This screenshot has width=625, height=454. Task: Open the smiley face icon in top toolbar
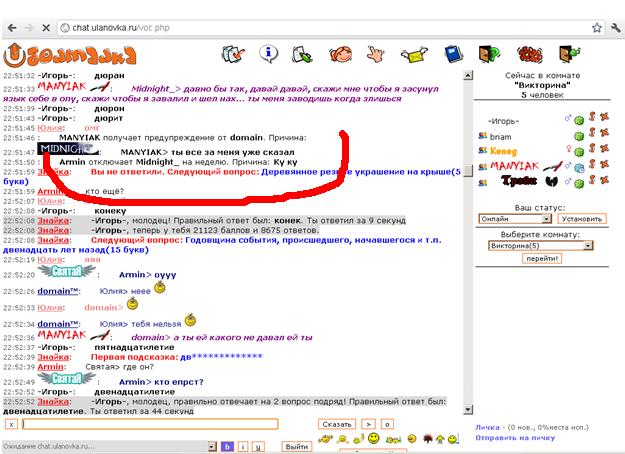click(x=340, y=52)
